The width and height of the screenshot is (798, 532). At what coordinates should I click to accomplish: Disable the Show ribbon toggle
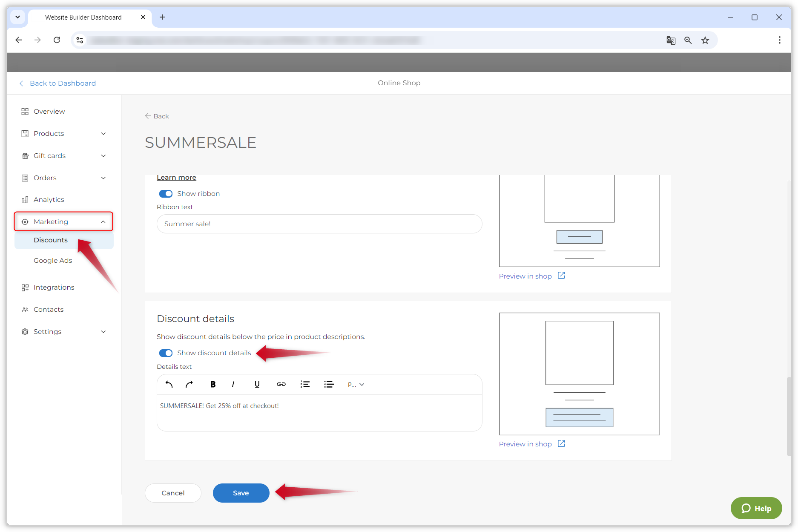tap(166, 193)
